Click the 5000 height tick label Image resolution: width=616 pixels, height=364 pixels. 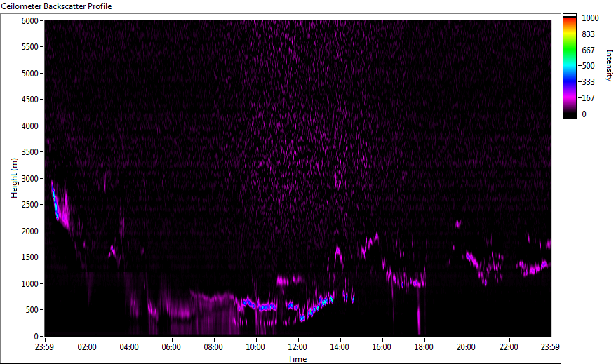pyautogui.click(x=30, y=74)
